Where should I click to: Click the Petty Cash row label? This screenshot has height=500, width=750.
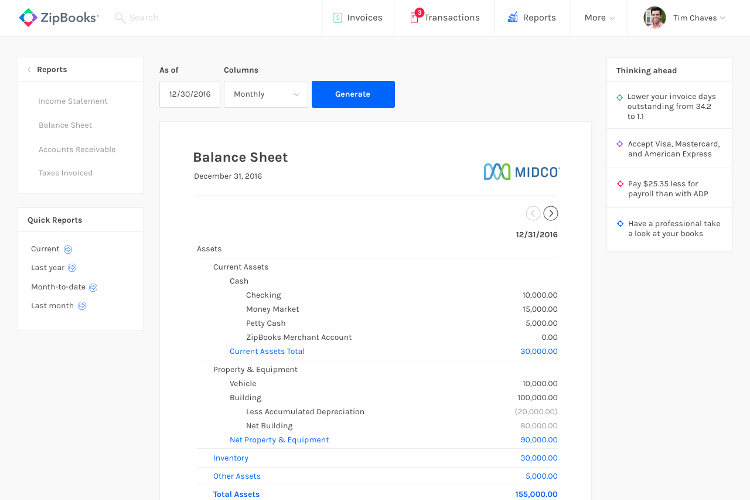[265, 323]
